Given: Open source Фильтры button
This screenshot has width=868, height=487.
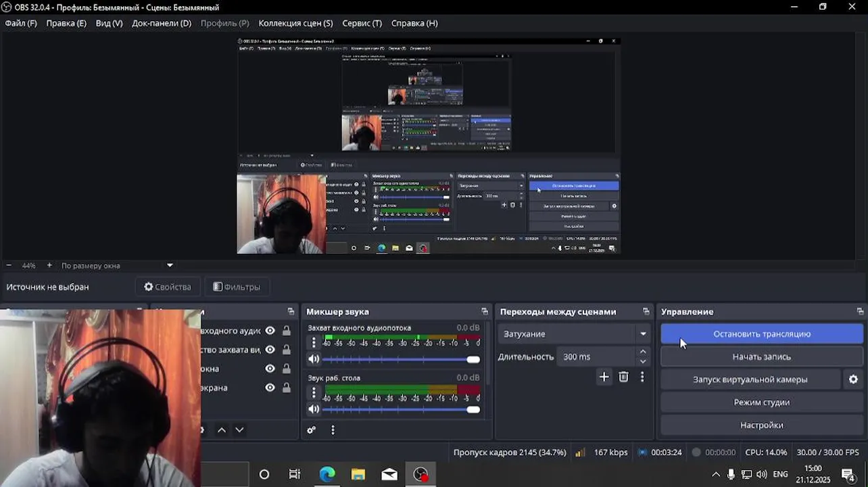Looking at the screenshot, I should click(237, 287).
